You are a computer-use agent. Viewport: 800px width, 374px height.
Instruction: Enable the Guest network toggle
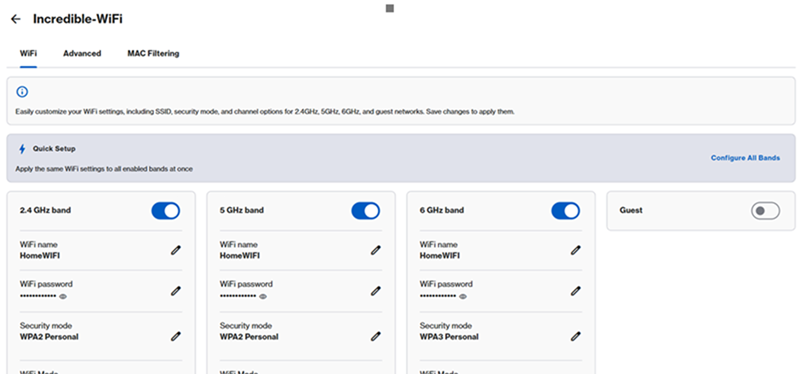(765, 211)
